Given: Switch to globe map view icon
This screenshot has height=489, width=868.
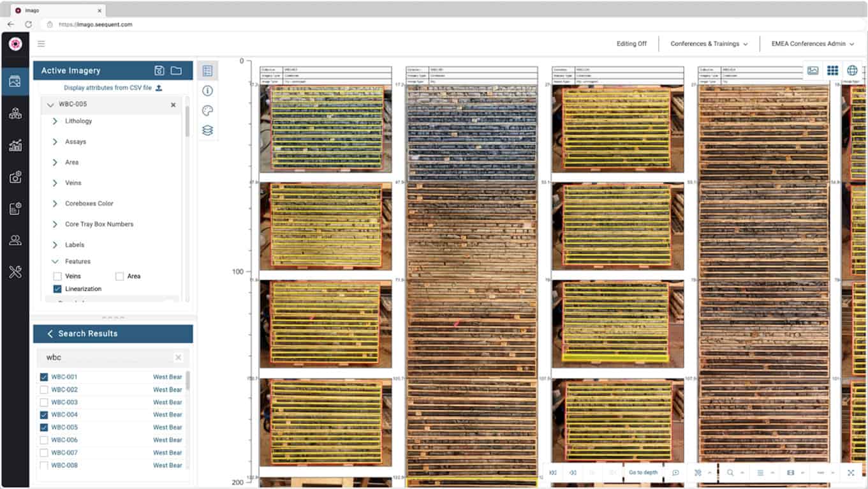Looking at the screenshot, I should tap(852, 70).
